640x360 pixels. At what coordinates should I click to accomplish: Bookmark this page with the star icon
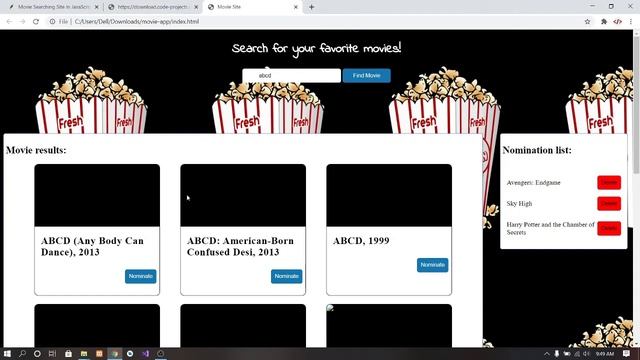(x=587, y=22)
